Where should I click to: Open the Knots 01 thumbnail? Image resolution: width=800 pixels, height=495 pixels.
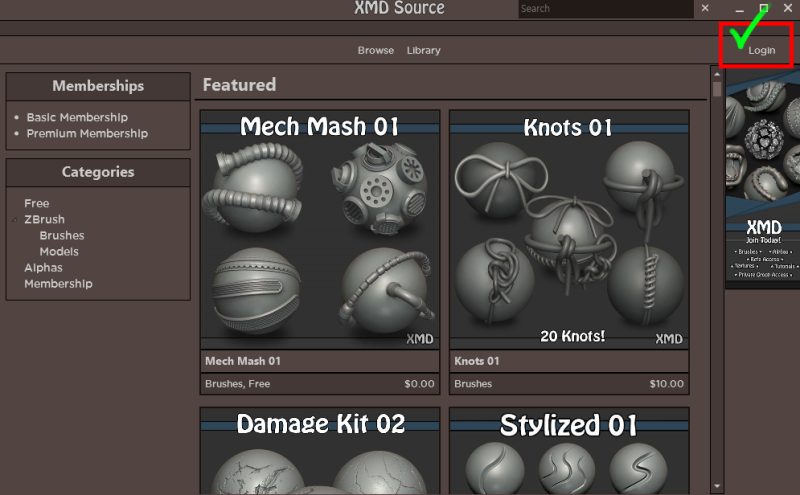coord(569,230)
